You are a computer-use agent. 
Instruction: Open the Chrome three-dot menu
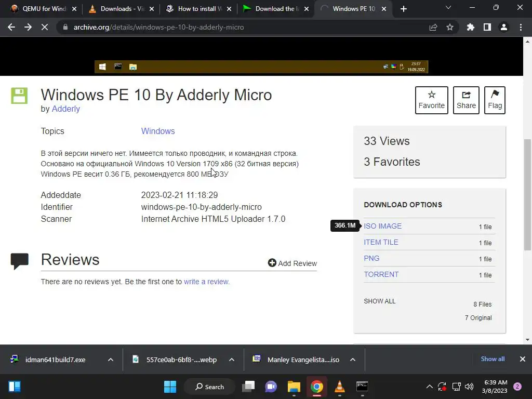click(x=521, y=27)
